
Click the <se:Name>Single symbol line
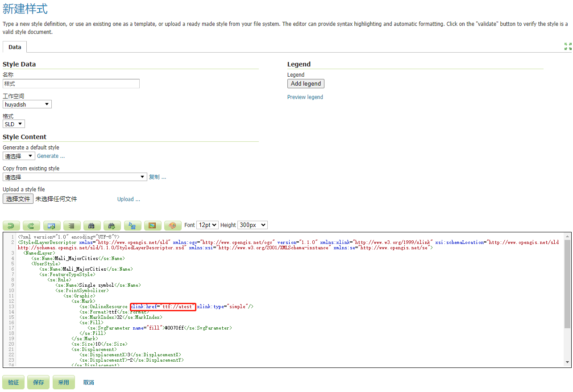(98, 285)
